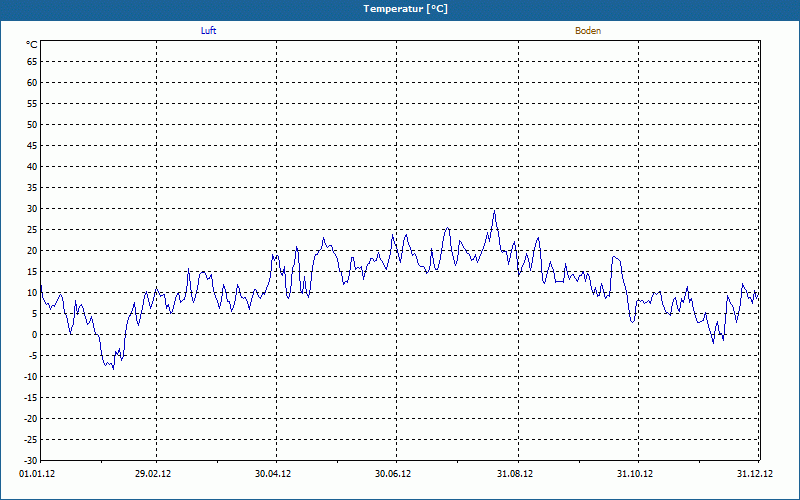
Task: Click the August peak near 30 degrees
Action: [x=494, y=211]
